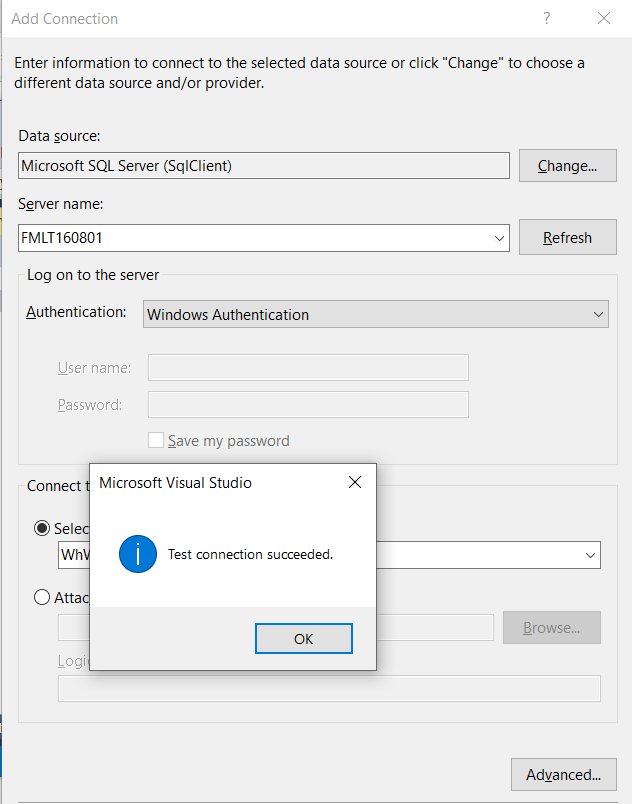Screen dimensions: 632x804
Task: Close the Add Connection dialog window
Action: click(603, 18)
